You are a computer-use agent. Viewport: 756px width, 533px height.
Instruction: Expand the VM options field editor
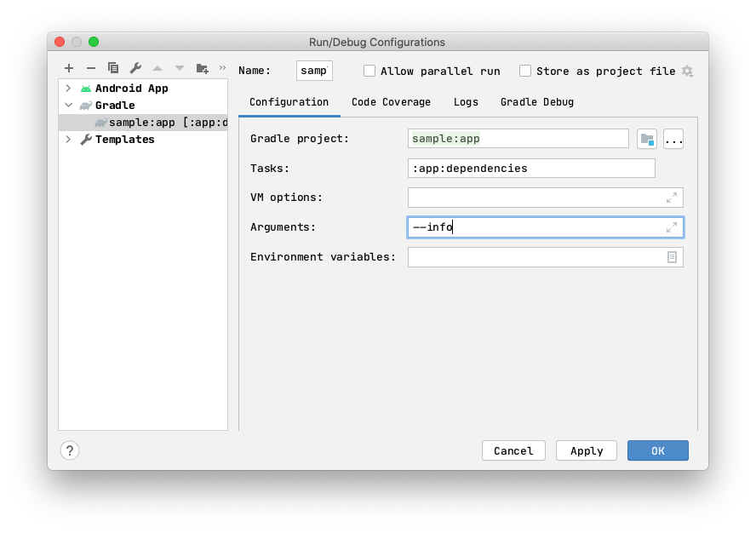coord(673,197)
